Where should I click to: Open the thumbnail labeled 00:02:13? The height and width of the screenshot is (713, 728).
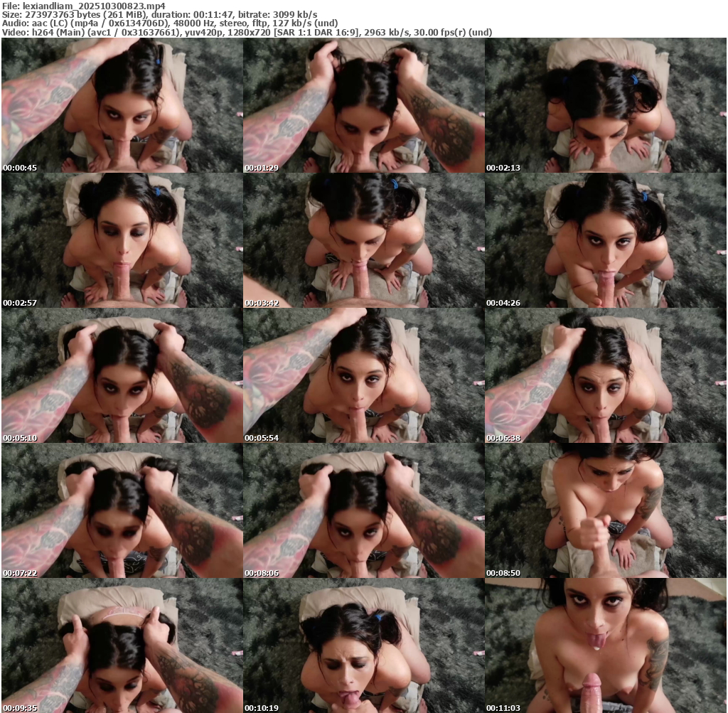[605, 105]
